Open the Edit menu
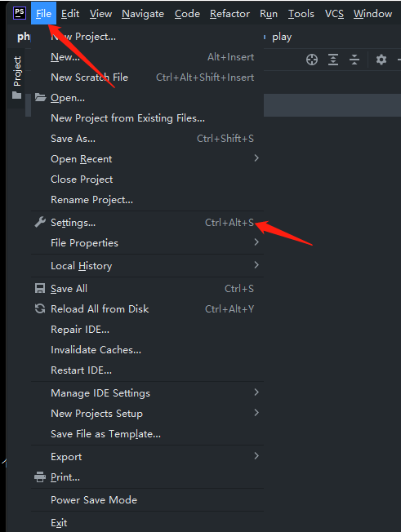 [x=70, y=14]
